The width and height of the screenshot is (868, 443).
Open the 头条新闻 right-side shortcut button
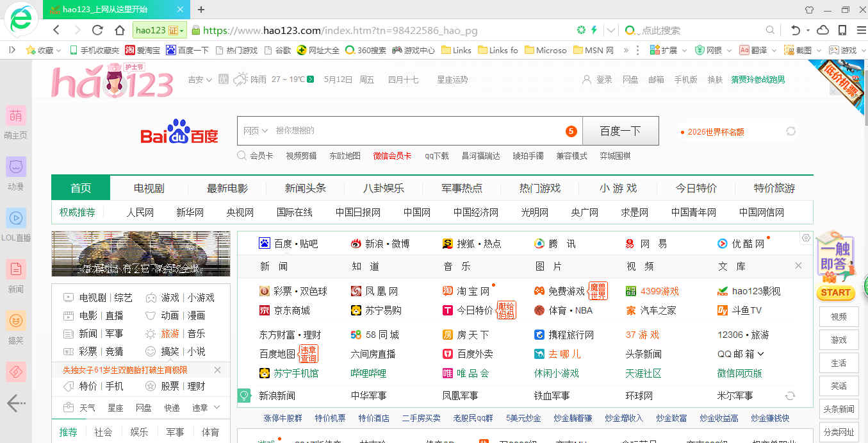[839, 409]
